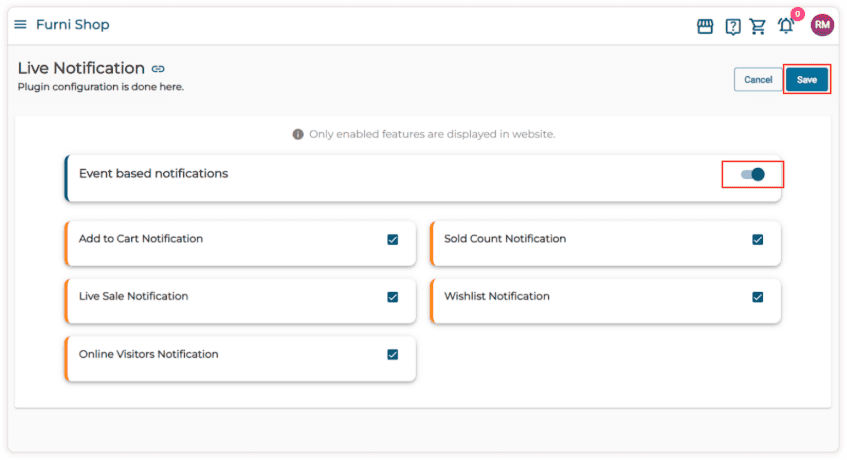Click the storefront icon in header

(x=705, y=26)
